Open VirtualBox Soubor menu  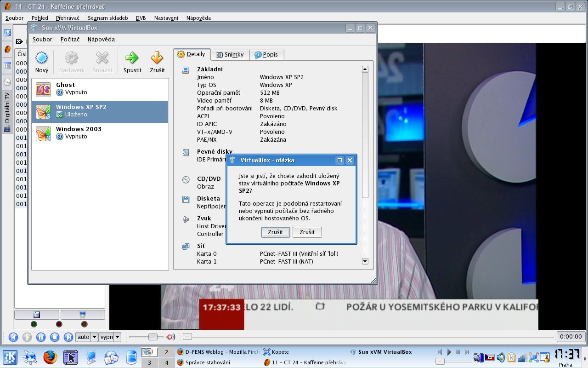click(x=42, y=40)
